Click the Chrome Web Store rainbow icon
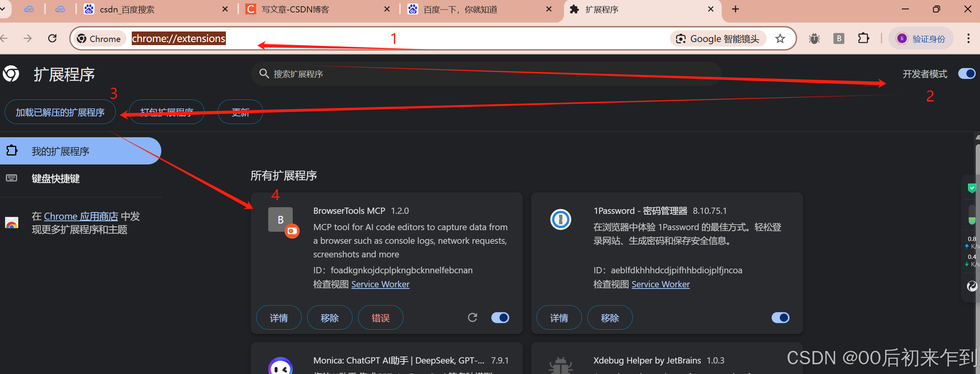Viewport: 980px width, 374px height. point(12,223)
